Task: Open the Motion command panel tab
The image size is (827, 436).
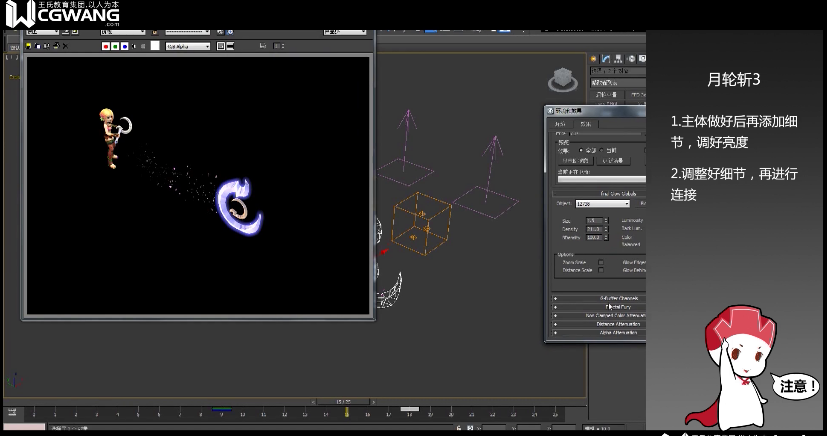Action: pyautogui.click(x=631, y=59)
